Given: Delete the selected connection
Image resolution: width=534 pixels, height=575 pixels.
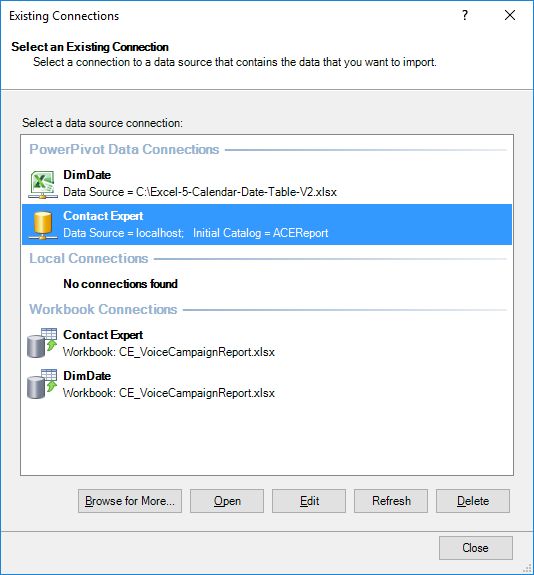Looking at the screenshot, I should [473, 501].
